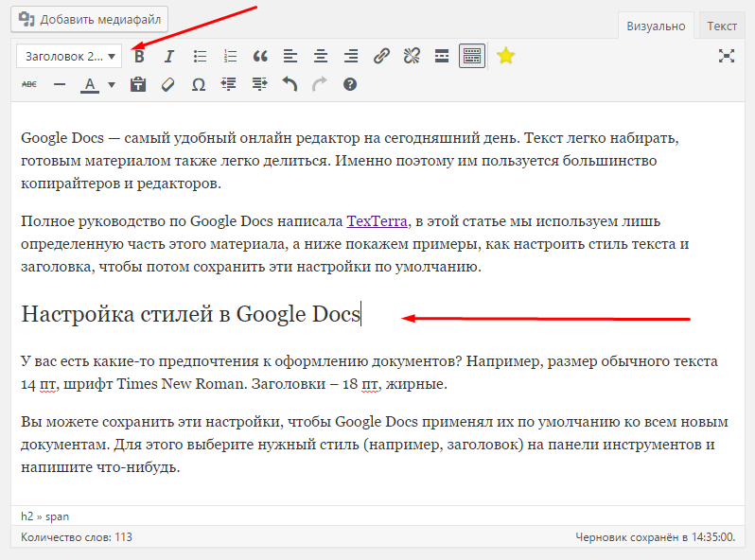Switch to the Визуально tab
This screenshot has width=755, height=560.
coord(656,26)
